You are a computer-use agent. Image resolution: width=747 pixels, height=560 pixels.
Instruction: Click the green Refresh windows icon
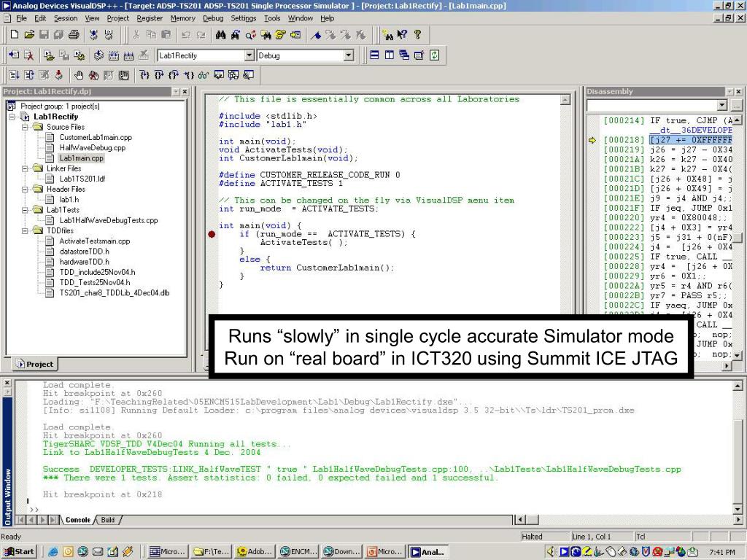click(x=434, y=55)
